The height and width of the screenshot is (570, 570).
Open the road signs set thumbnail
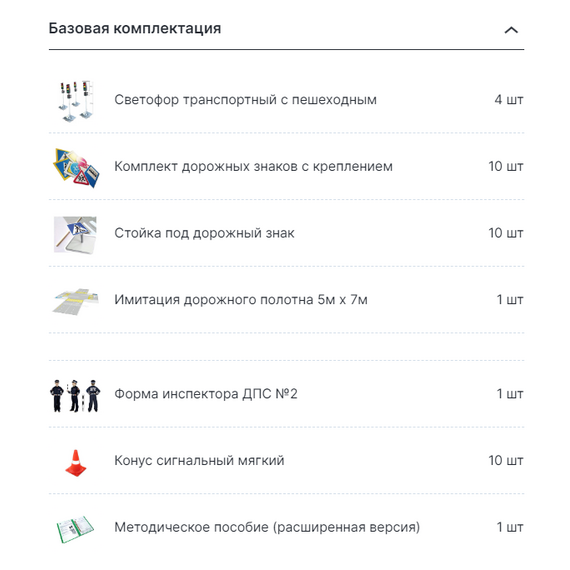coord(76,168)
